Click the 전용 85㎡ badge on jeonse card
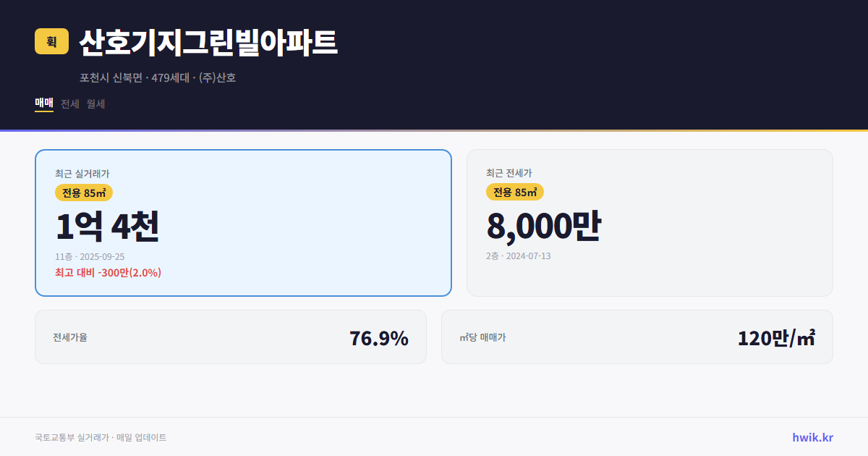This screenshot has width=868, height=456. (514, 192)
